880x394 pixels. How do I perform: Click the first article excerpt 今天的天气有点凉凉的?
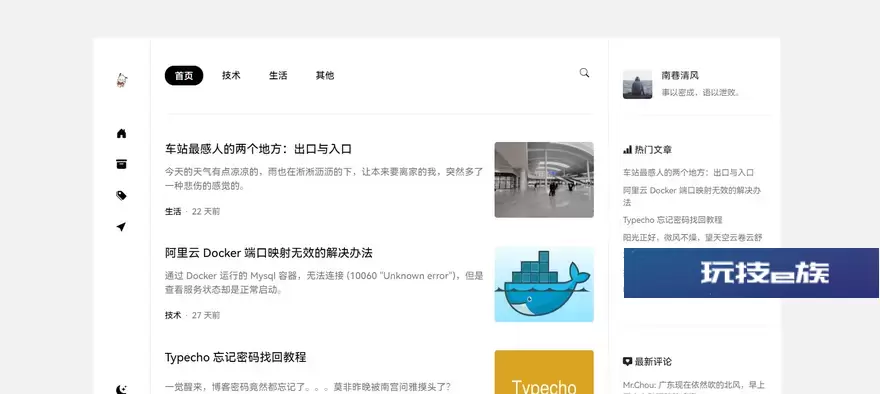tap(324, 178)
